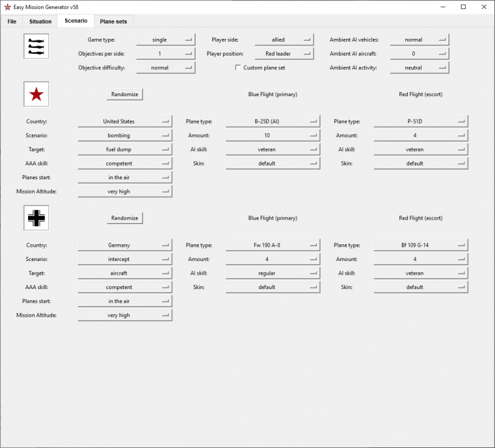Click the red star allied side icon
This screenshot has width=495, height=448.
pos(36,94)
